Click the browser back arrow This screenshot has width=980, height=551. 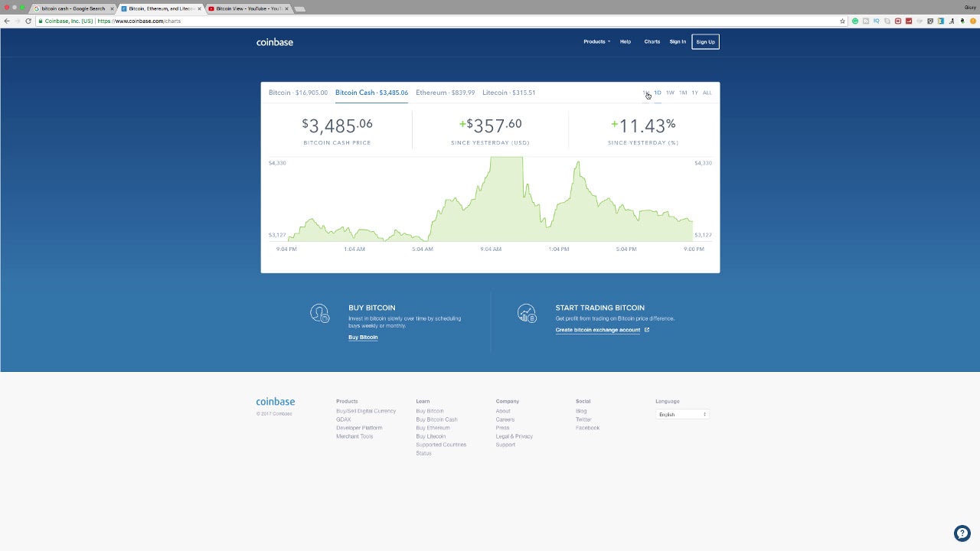[7, 21]
